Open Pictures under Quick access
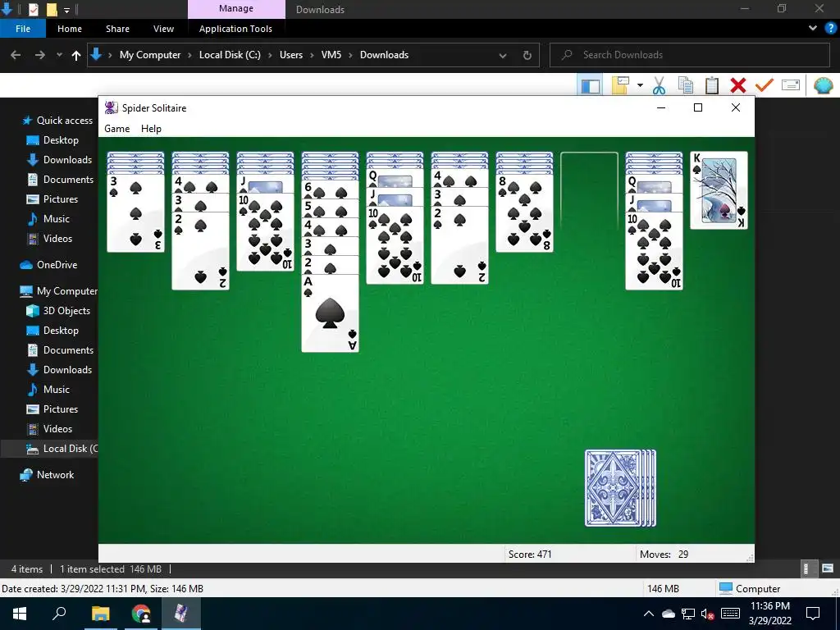 (52, 199)
